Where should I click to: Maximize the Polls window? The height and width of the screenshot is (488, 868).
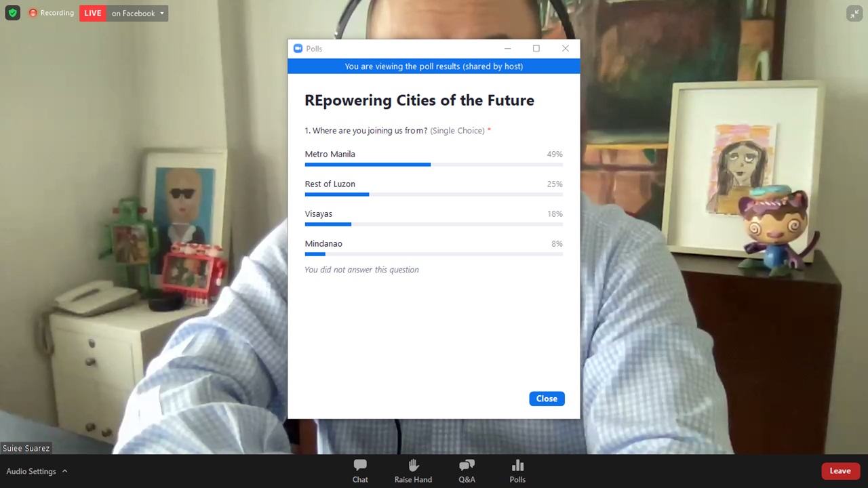point(536,48)
